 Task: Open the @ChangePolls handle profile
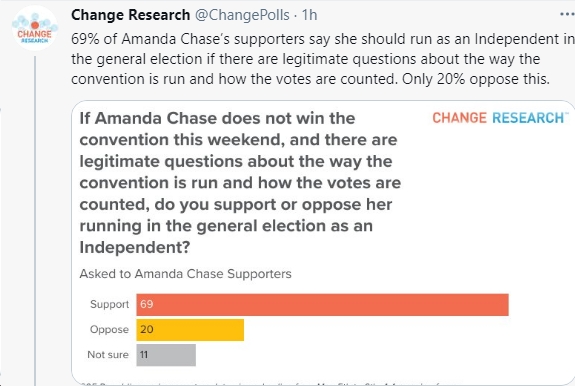click(242, 15)
